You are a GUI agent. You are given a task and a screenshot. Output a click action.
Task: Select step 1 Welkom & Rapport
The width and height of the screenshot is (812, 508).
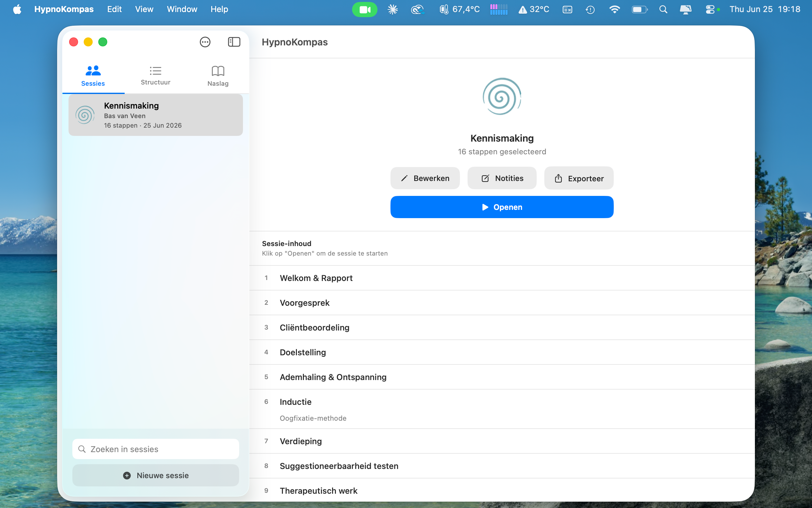(x=502, y=278)
